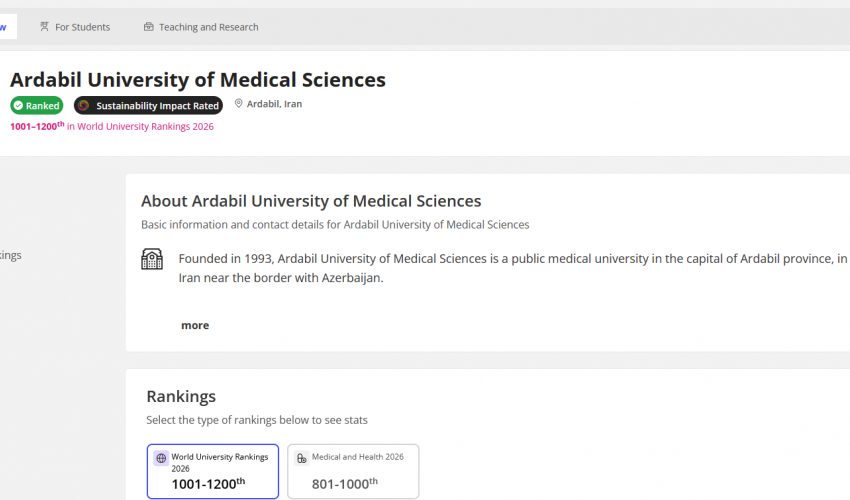Image resolution: width=850 pixels, height=500 pixels.
Task: Click the Sustainability Impact Rated badge
Action: [149, 105]
